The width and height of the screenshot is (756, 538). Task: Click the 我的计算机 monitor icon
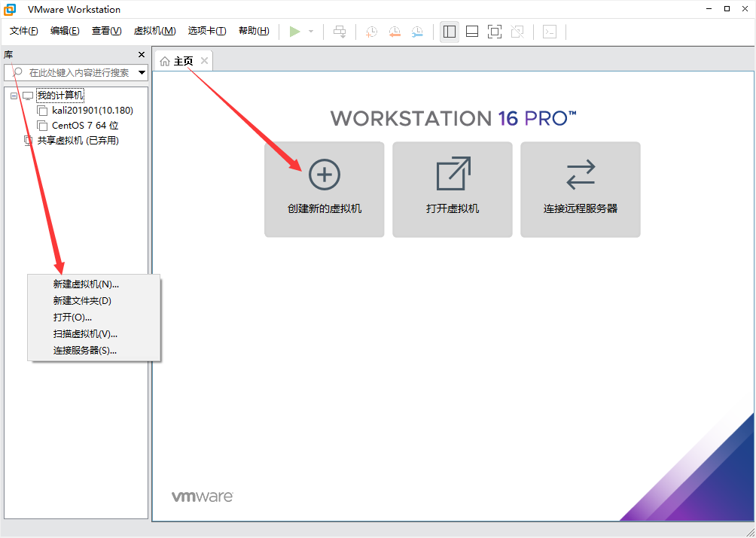click(x=28, y=96)
